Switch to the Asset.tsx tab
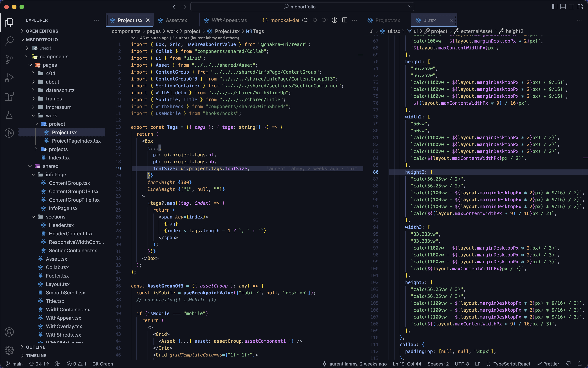The image size is (588, 368). pos(176,20)
